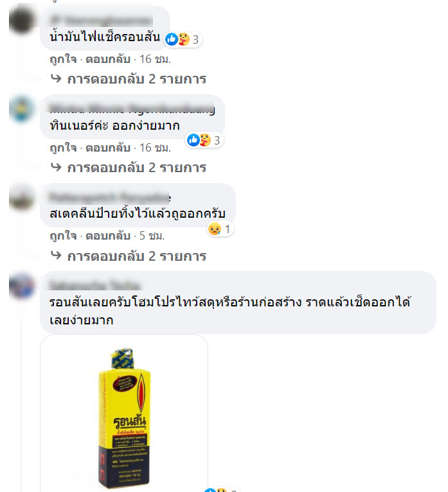
Task: Click the like reaction icon on first comment
Action: (172, 39)
